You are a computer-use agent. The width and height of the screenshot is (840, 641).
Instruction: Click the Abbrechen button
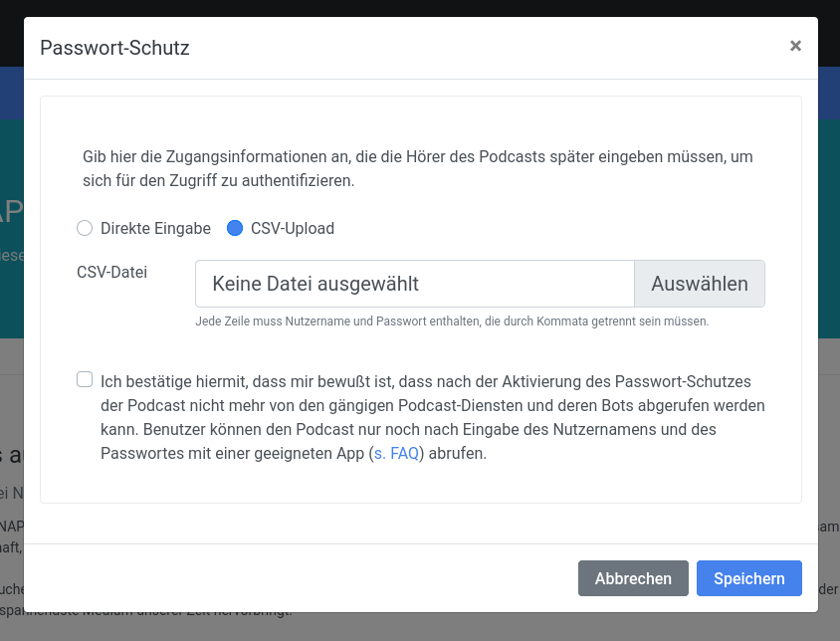click(x=633, y=578)
